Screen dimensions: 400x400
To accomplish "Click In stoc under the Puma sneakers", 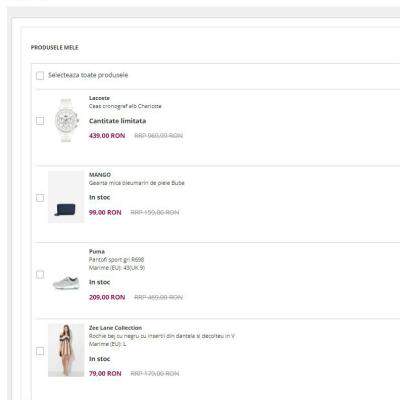I will coord(99,282).
